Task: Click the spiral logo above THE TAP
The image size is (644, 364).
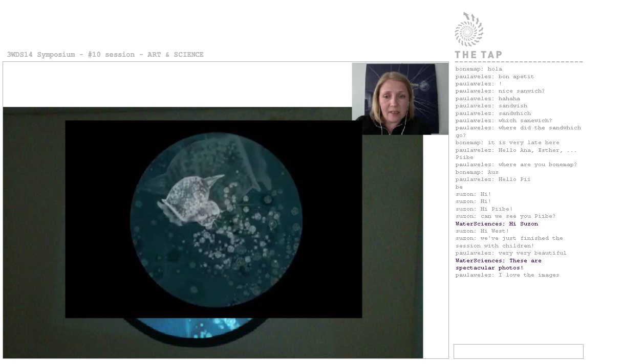Action: coord(469,30)
